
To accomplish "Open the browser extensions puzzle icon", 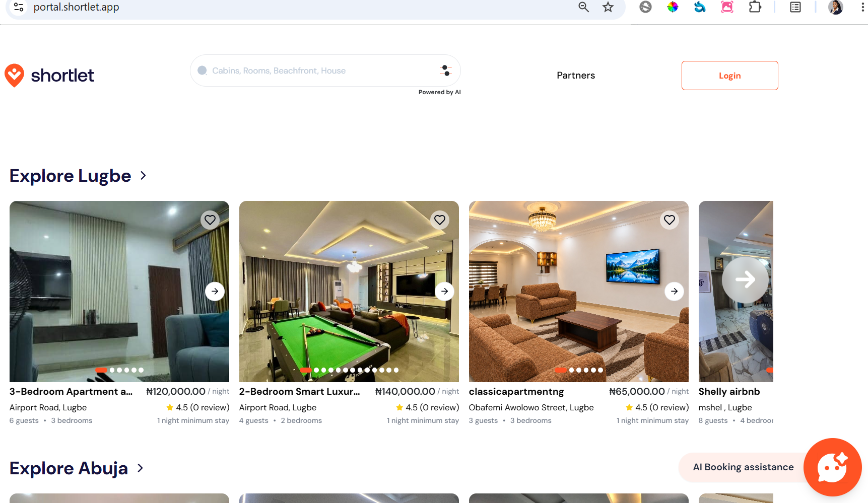I will [x=755, y=7].
